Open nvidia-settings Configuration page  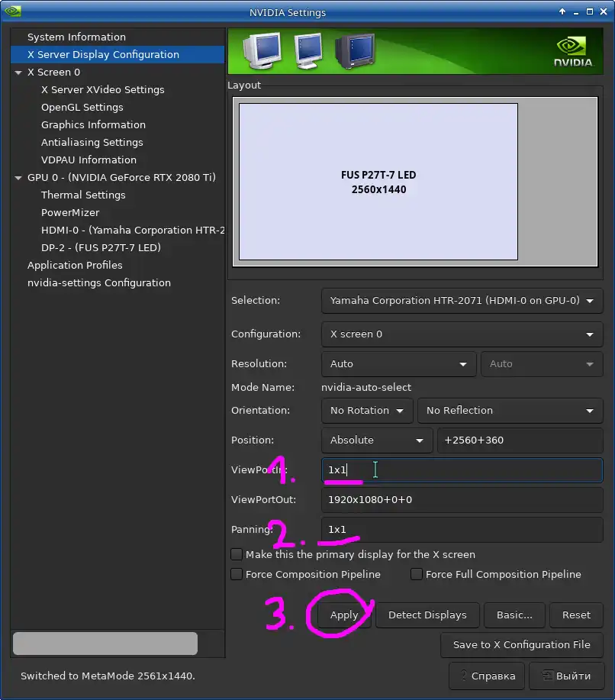[x=99, y=283]
